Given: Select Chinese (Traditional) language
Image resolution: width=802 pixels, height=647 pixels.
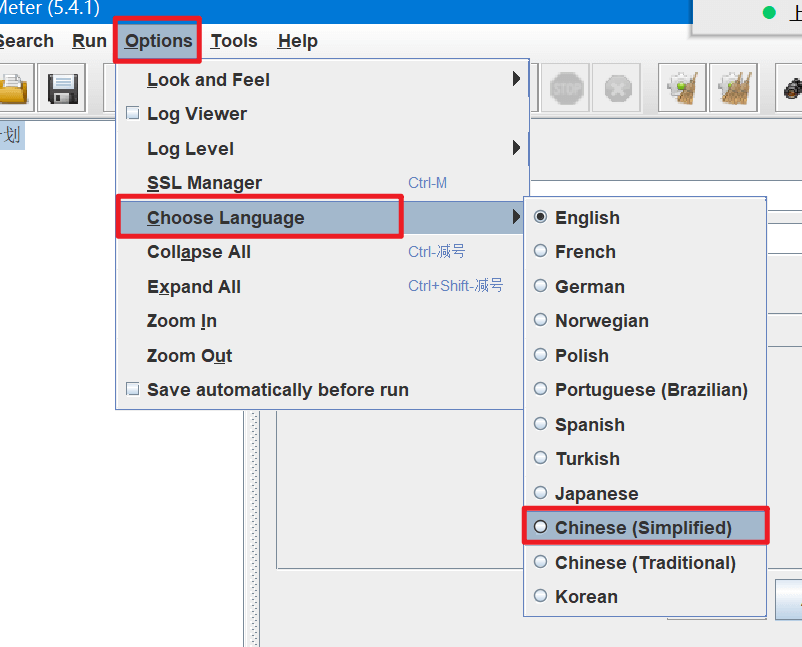Looking at the screenshot, I should coord(645,563).
